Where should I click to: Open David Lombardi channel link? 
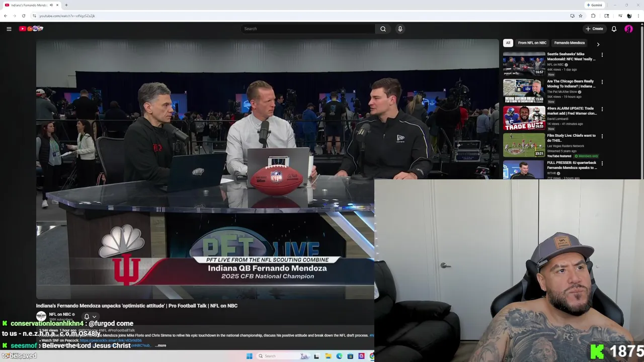(558, 119)
